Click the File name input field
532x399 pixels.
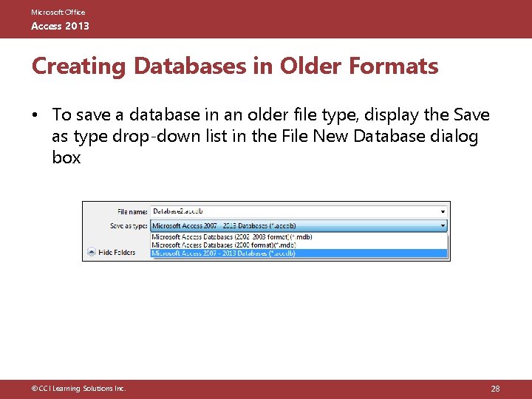click(299, 211)
